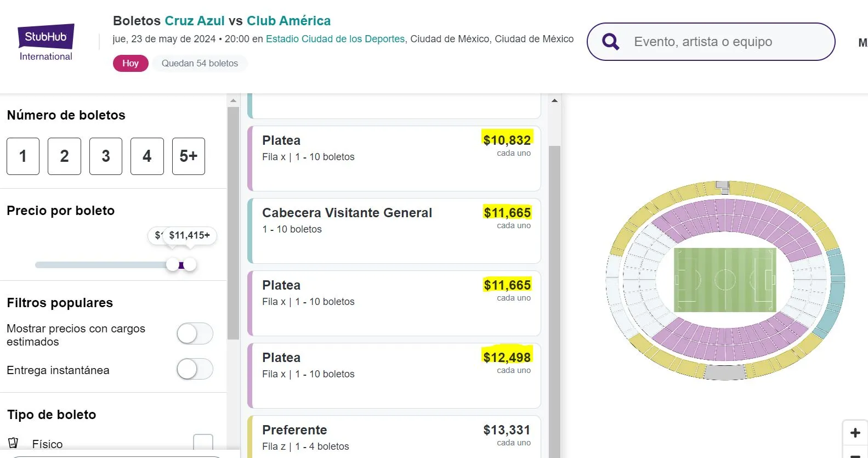Enable Mostrar precios con cargos estimados
This screenshot has width=868, height=458.
[x=195, y=333]
